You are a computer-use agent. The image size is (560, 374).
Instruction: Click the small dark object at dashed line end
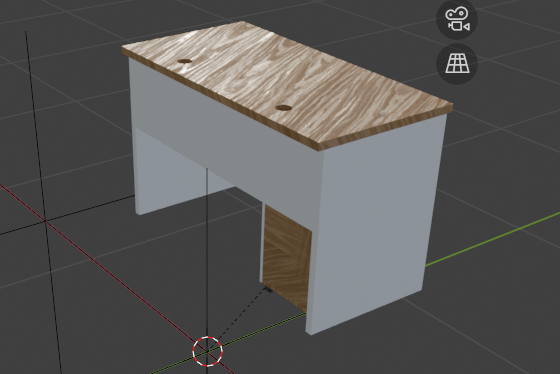pyautogui.click(x=268, y=289)
